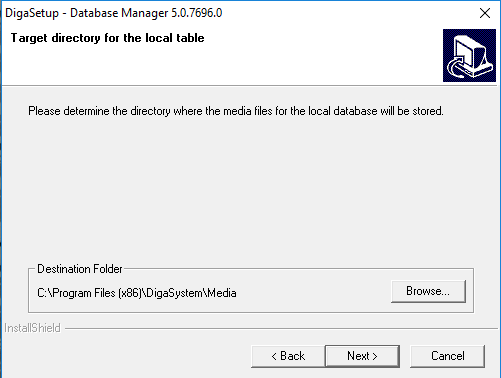Click the InstallShield label at bottom
Viewport: 501px width, 378px height.
click(32, 328)
